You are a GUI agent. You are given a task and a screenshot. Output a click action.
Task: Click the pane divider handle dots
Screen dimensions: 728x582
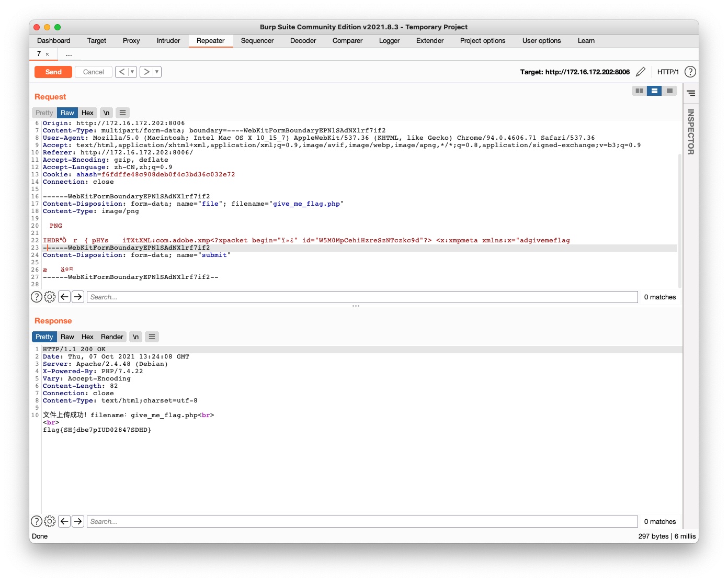(356, 306)
